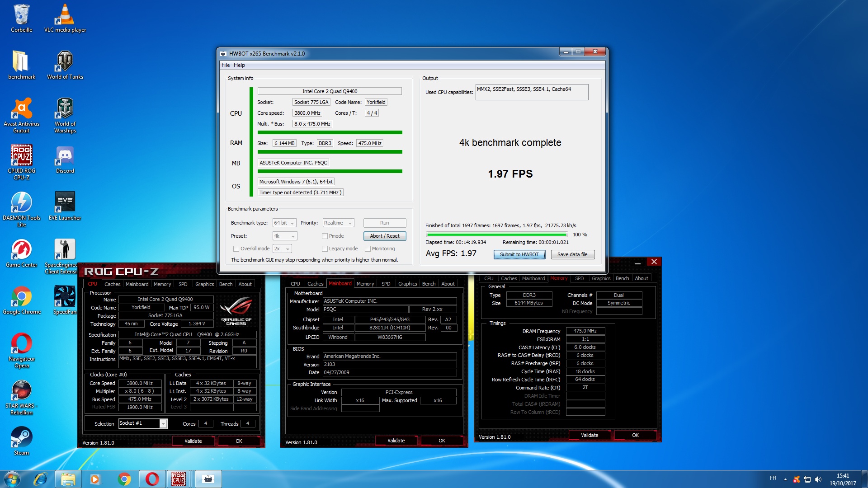This screenshot has width=868, height=488.
Task: Open Google Chrome desktop shortcut
Action: [21, 300]
